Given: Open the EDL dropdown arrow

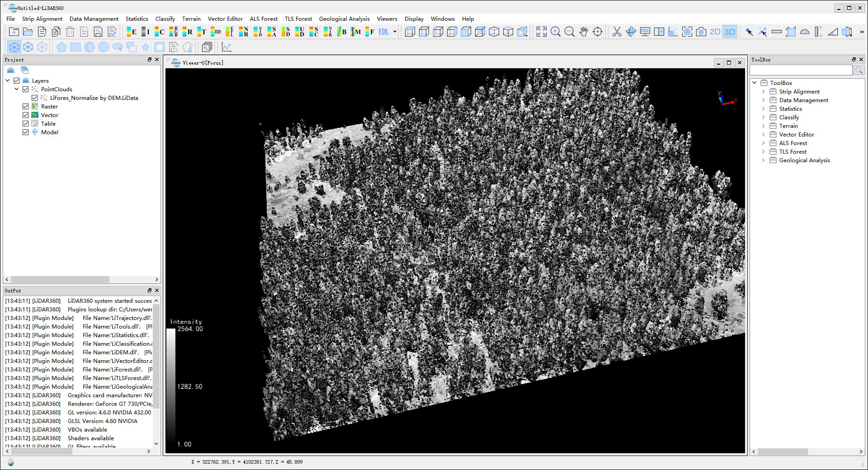Looking at the screenshot, I should coord(395,32).
